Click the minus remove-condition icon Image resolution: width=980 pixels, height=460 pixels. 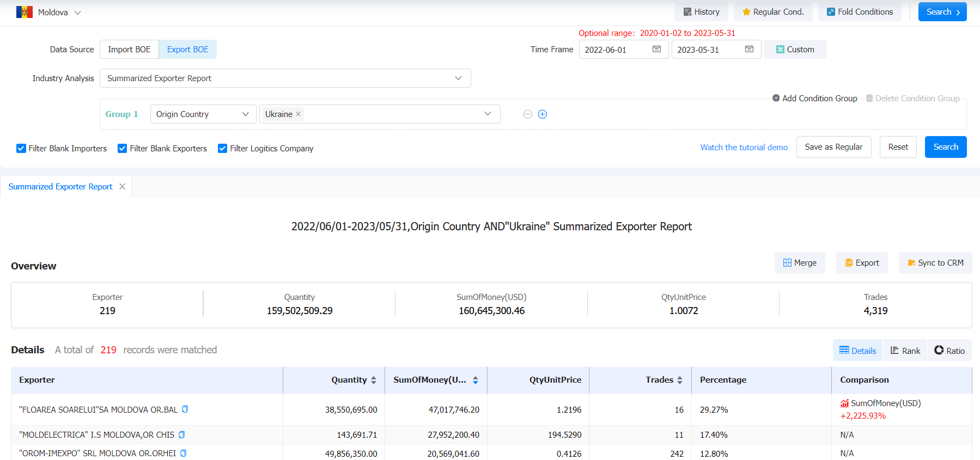click(527, 114)
